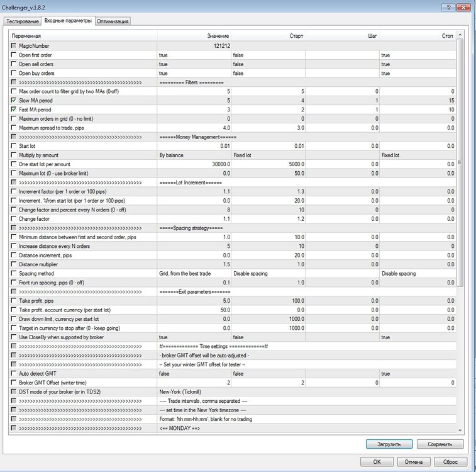
Task: Click the 'Filters' section separator value
Action: pyautogui.click(x=191, y=82)
